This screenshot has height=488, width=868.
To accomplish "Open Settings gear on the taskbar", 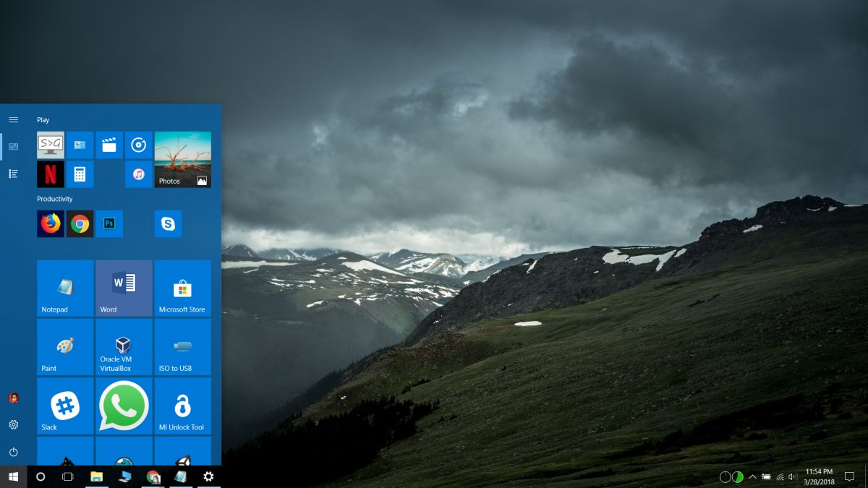I will [208, 476].
